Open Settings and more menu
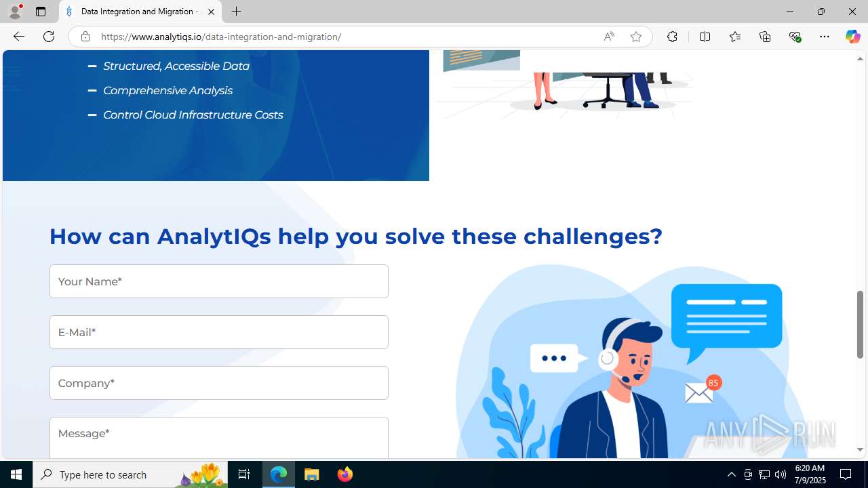Viewport: 868px width, 488px height. 825,37
